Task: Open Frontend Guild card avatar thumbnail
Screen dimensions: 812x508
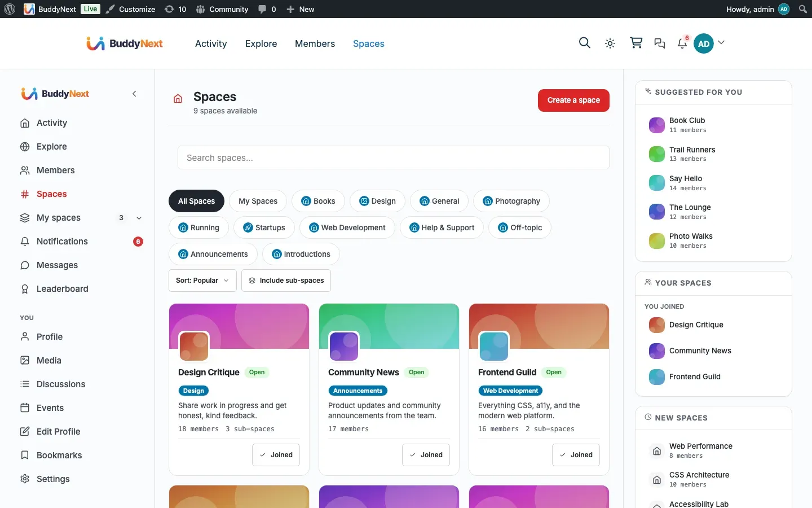Action: tap(494, 346)
